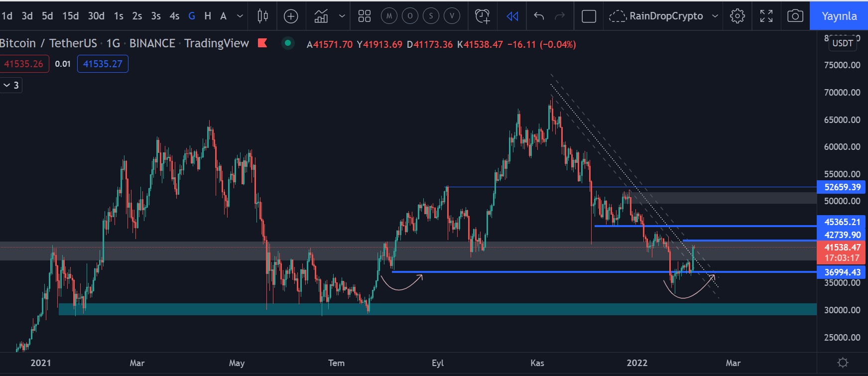The width and height of the screenshot is (868, 376).
Task: Toggle the M circle button
Action: tap(389, 16)
